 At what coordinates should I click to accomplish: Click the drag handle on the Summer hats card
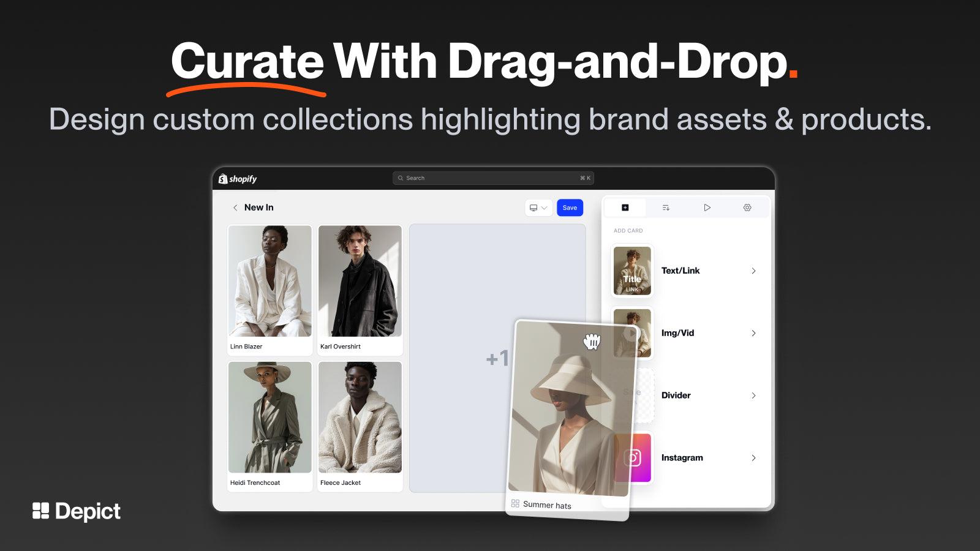point(514,503)
